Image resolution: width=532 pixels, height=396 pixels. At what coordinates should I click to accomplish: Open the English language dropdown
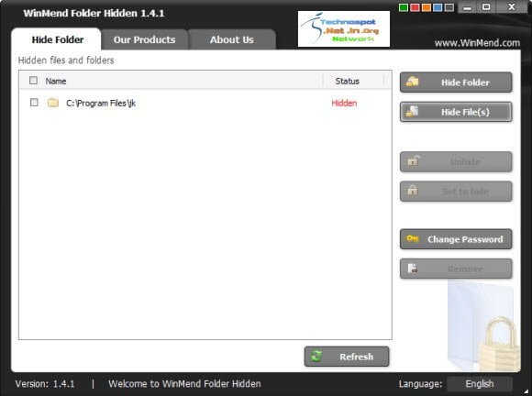[x=480, y=384]
